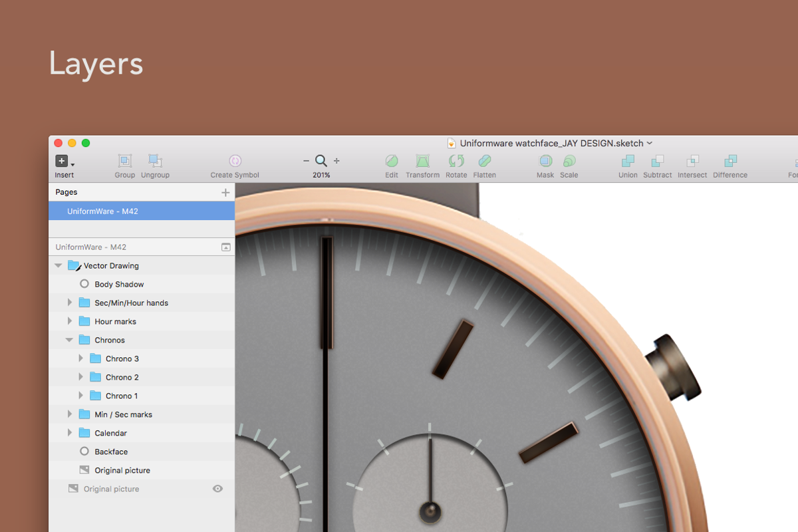798x532 pixels.
Task: Click the Create Symbol icon
Action: (235, 161)
